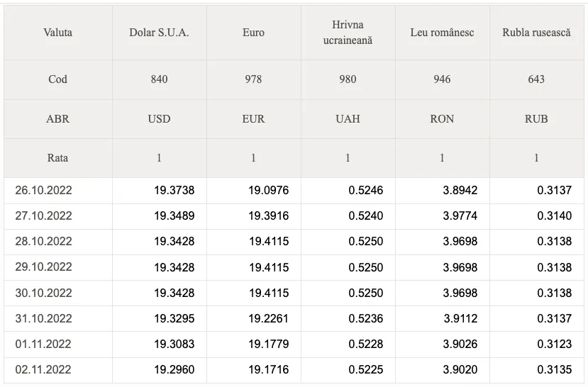Select the Leu românesc header cell
Viewport: 588px width, 387px height.
[x=442, y=33]
